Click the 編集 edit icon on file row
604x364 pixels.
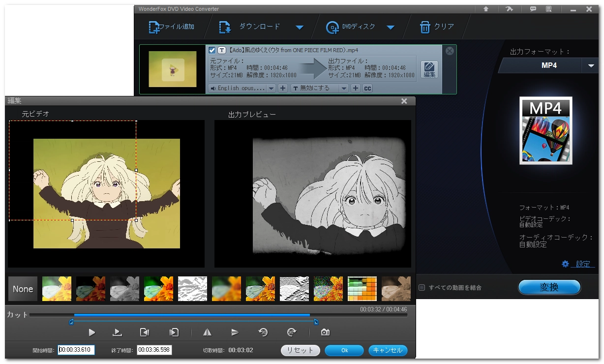click(429, 69)
